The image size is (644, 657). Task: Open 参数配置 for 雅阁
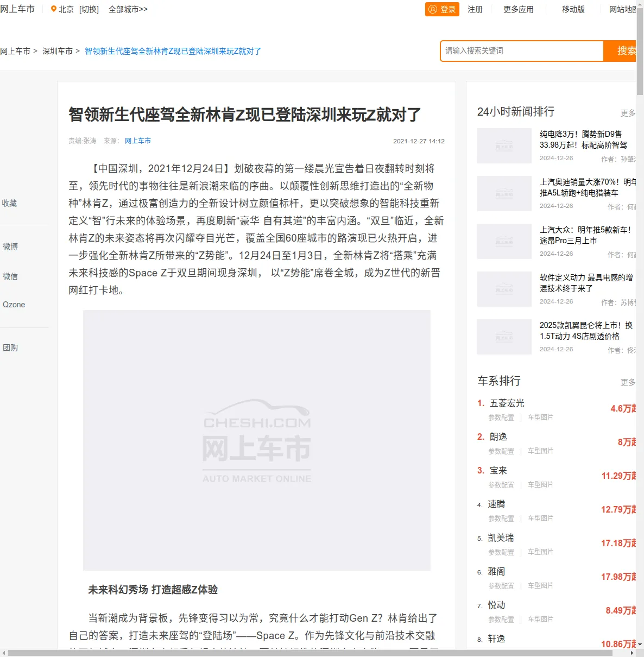[501, 586]
